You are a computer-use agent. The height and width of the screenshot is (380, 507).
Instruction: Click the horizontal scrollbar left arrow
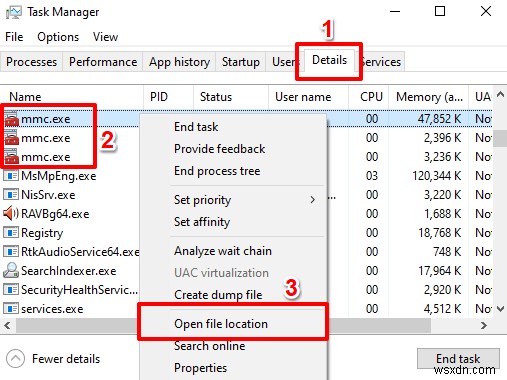(x=7, y=325)
